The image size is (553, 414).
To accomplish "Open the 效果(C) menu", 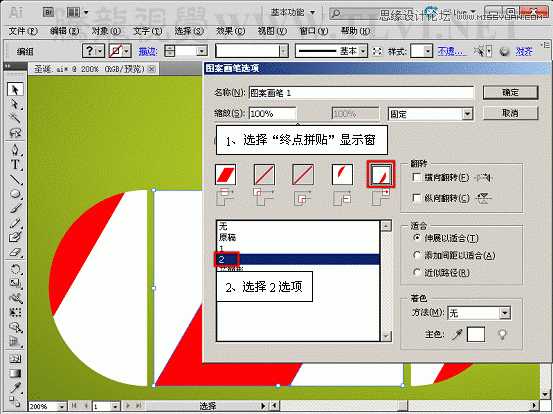I will [230, 31].
